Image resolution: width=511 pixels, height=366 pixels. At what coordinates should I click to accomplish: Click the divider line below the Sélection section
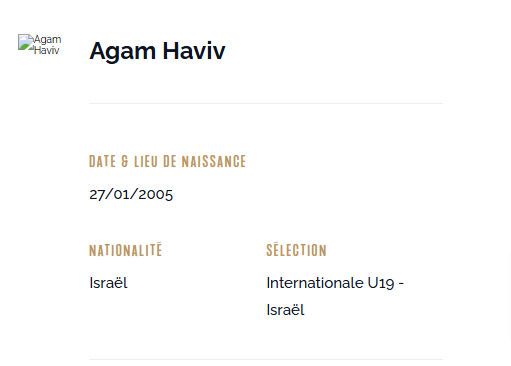click(x=266, y=359)
